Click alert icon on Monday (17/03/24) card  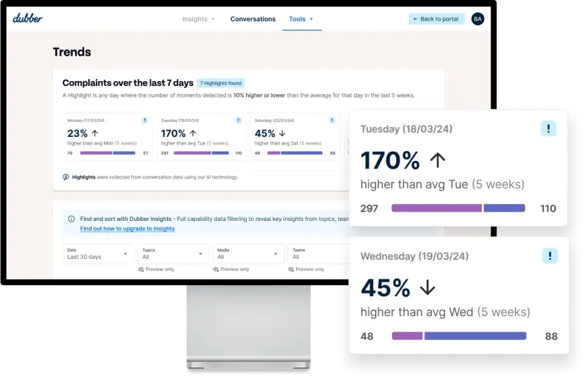[x=145, y=121]
